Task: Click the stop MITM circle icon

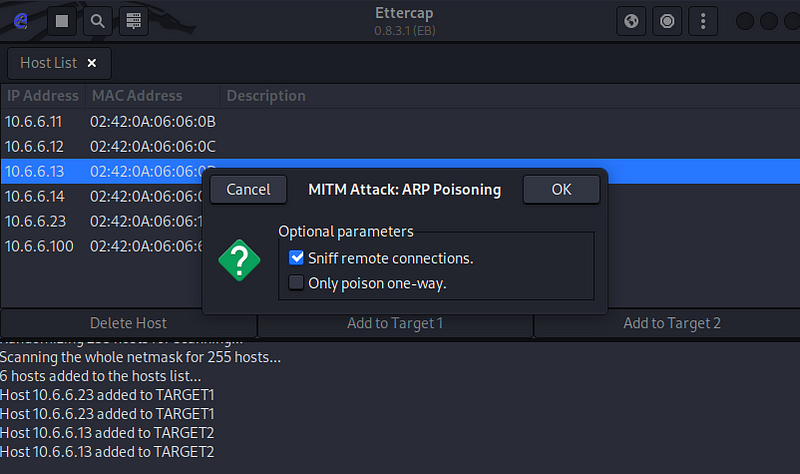Action: [667, 21]
